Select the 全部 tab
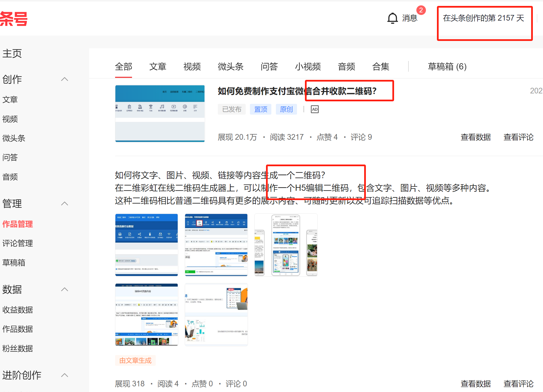Viewport: 543px width, 392px height. tap(124, 67)
